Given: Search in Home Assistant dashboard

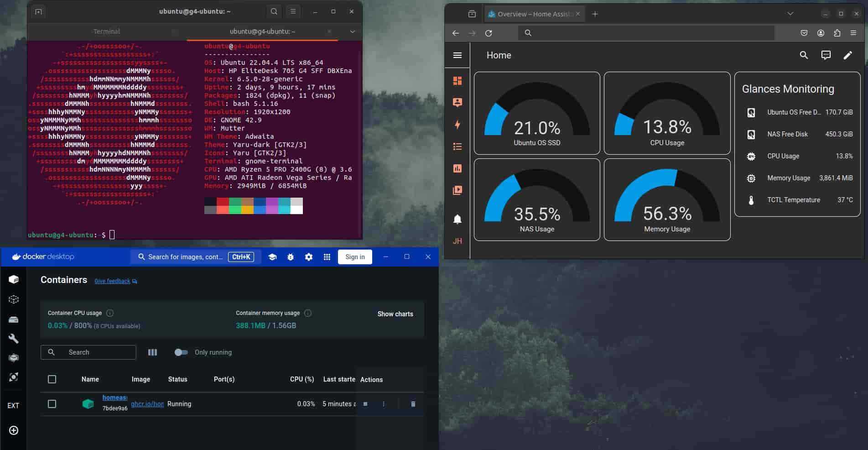Looking at the screenshot, I should tap(804, 55).
